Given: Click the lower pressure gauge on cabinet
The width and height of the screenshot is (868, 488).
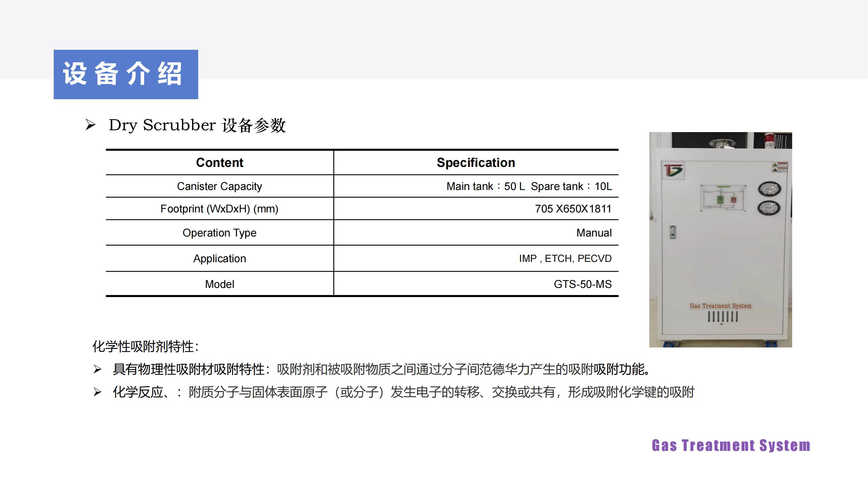Looking at the screenshot, I should point(769,208).
